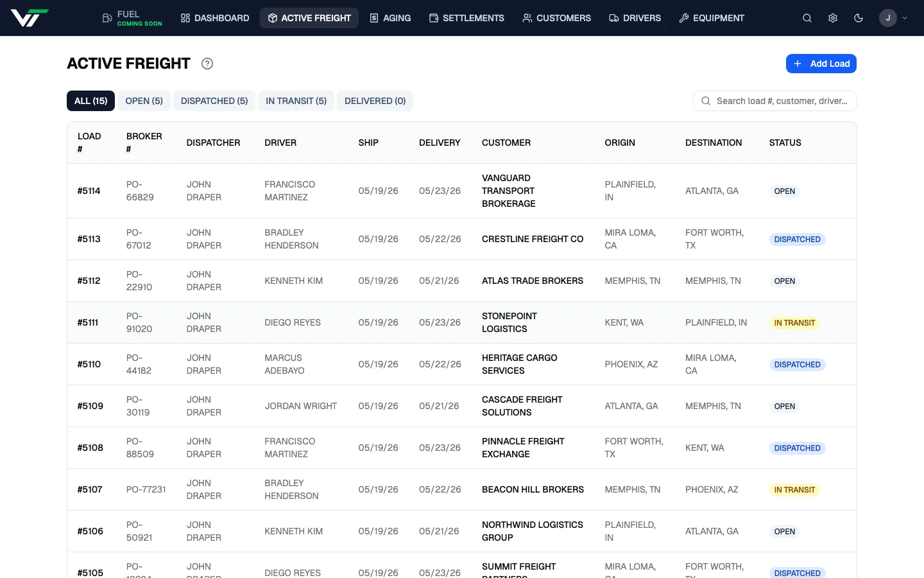924x578 pixels.
Task: Filter by OPEN (5) loads
Action: pyautogui.click(x=144, y=101)
